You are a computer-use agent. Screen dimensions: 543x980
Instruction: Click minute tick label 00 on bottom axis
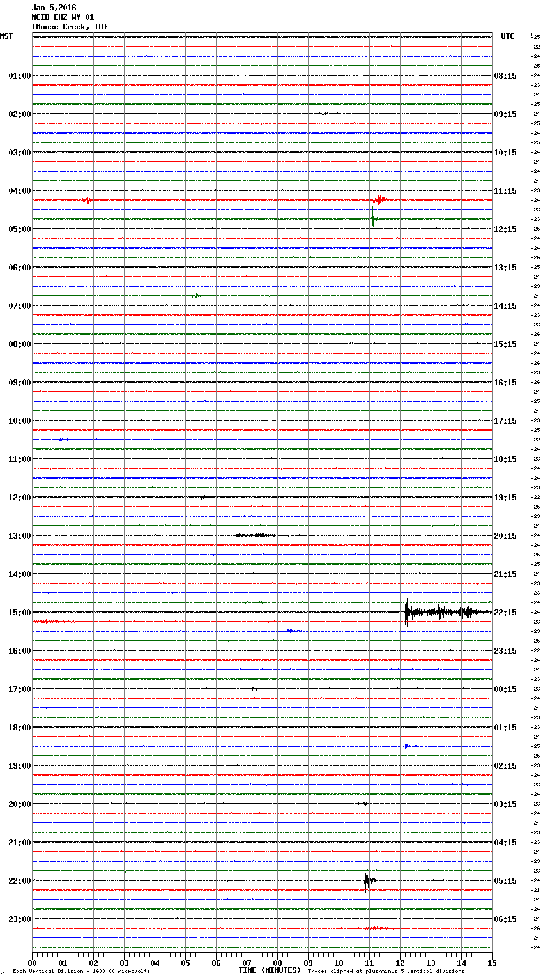32,963
